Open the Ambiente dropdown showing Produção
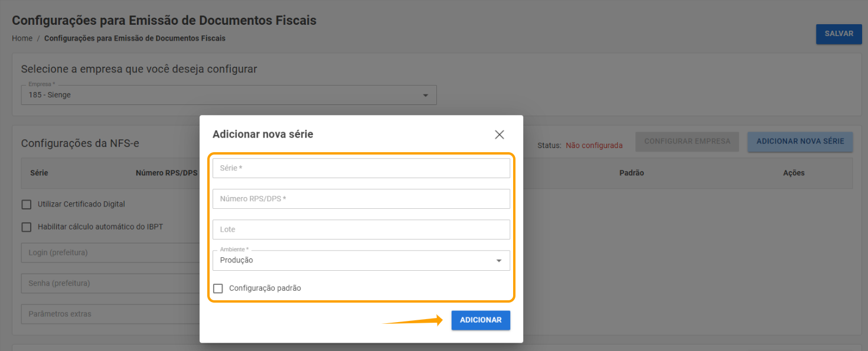 [x=361, y=260]
